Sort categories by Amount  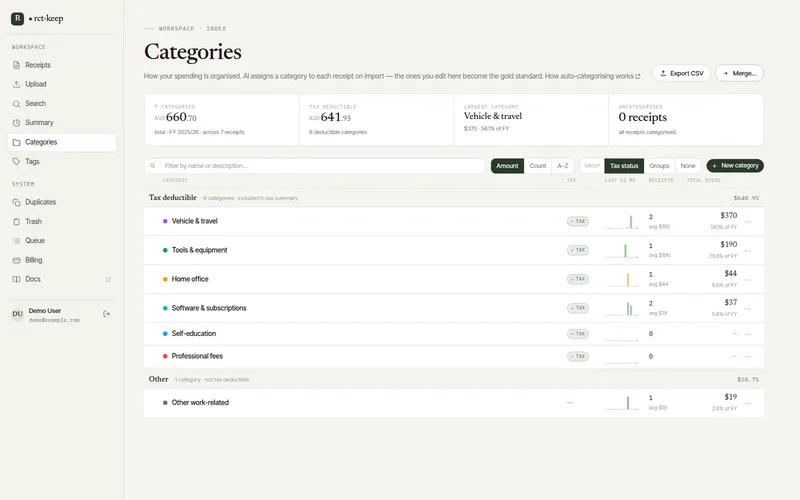(507, 166)
